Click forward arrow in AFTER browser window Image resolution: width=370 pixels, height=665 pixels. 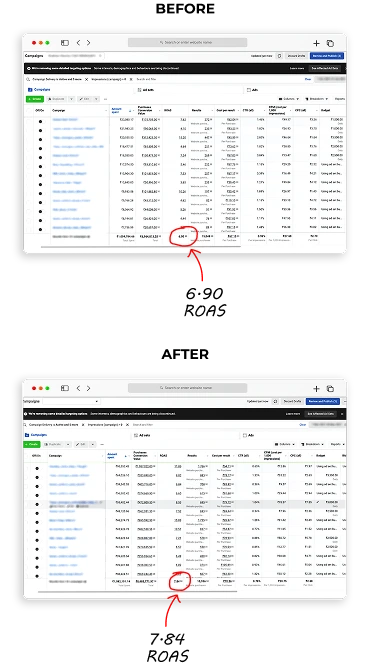click(88, 388)
